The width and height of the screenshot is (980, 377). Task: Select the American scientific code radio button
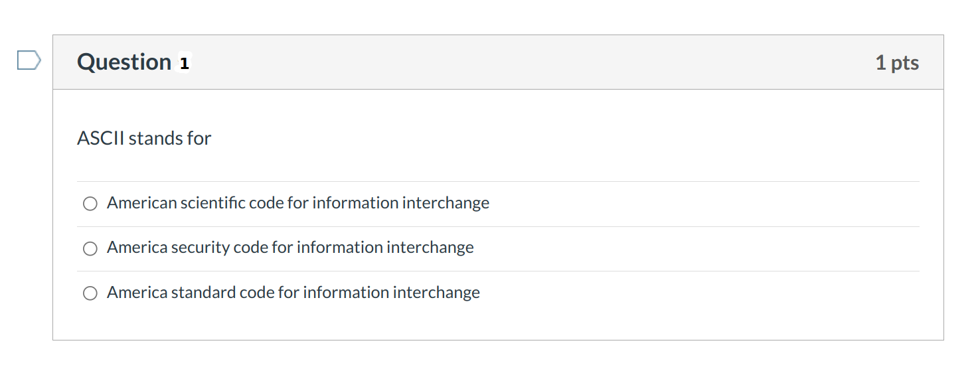pos(90,204)
